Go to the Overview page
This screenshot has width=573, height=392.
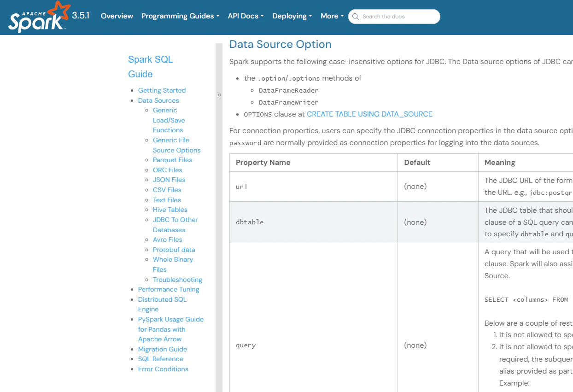click(x=117, y=16)
